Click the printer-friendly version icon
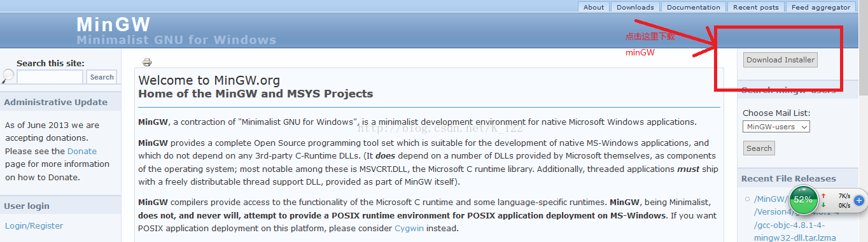868x242 pixels. pos(147,62)
